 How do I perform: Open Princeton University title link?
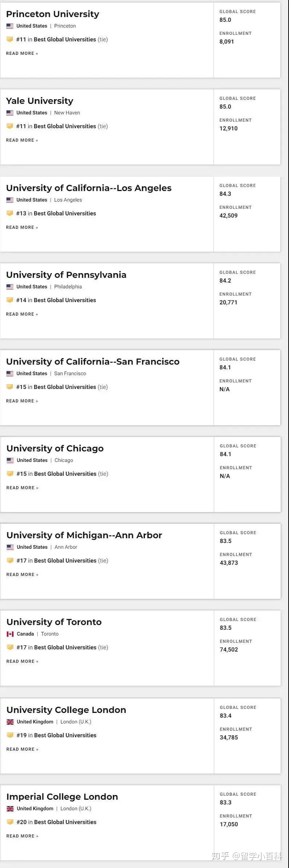[x=53, y=14]
